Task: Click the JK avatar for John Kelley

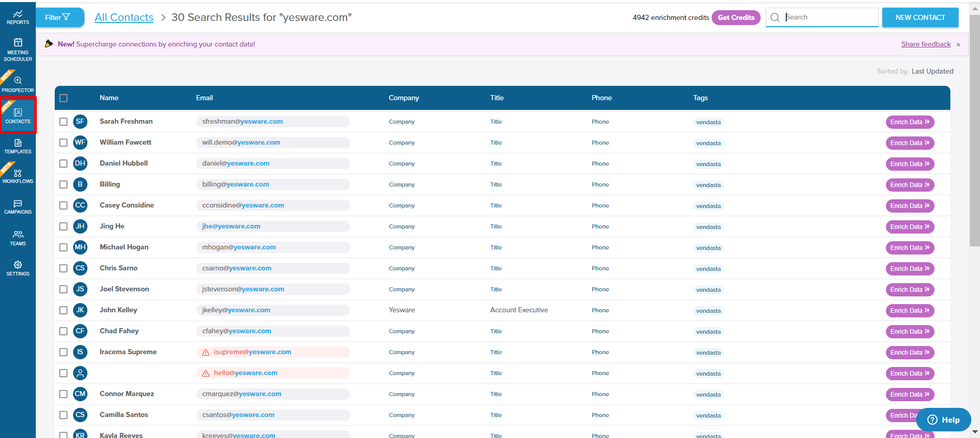Action: (80, 310)
